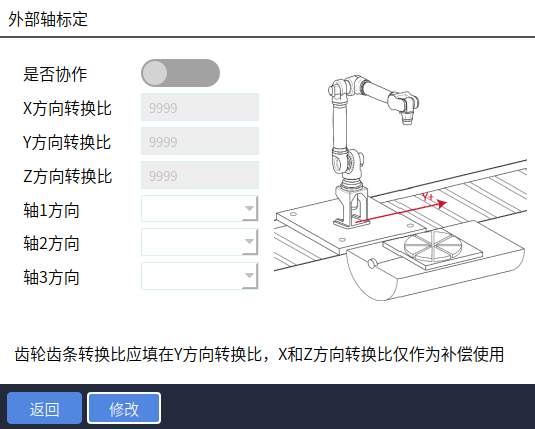Click the red Y+ arrow in diagram
The height and width of the screenshot is (429, 535).
[x=401, y=208]
